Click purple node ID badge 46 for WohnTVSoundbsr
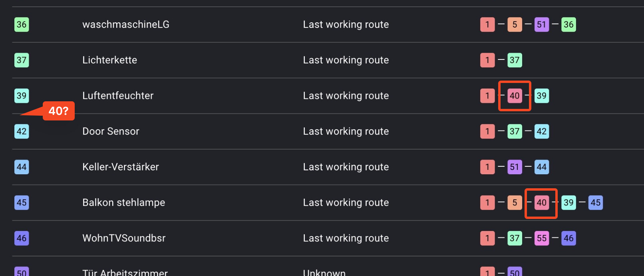644x276 pixels. tap(22, 238)
